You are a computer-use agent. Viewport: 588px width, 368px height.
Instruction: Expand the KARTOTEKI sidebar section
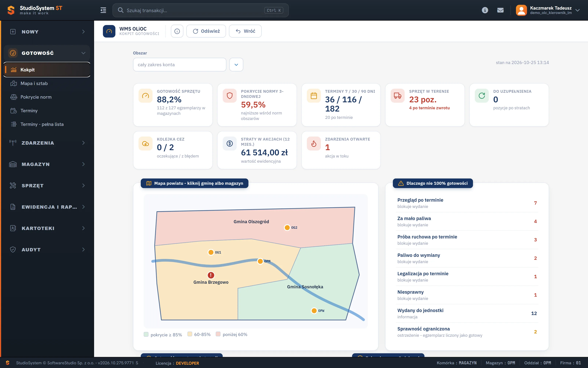(47, 228)
